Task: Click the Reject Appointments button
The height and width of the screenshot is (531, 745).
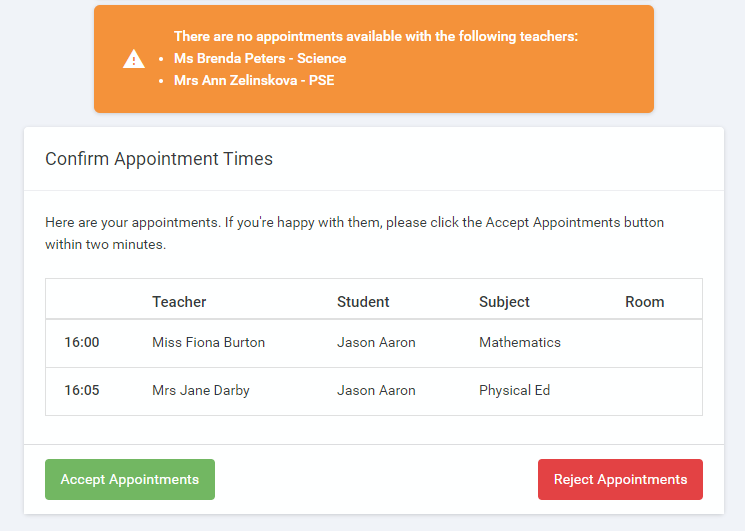Action: (x=620, y=479)
